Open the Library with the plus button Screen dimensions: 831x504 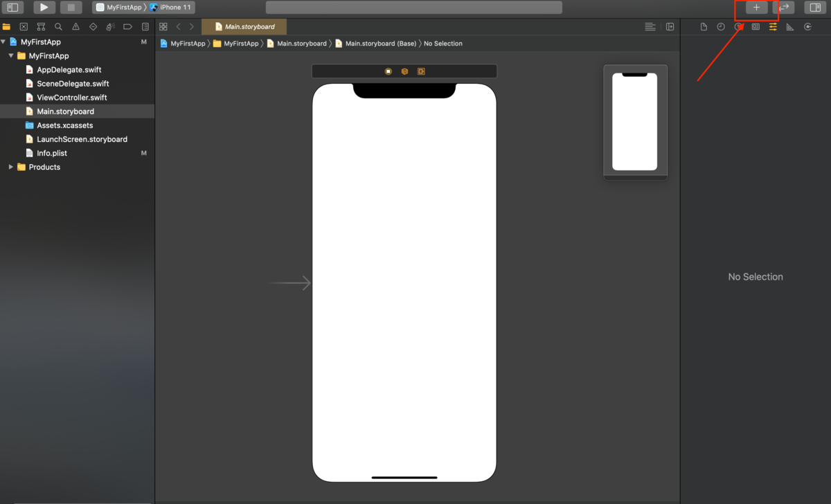click(x=756, y=7)
